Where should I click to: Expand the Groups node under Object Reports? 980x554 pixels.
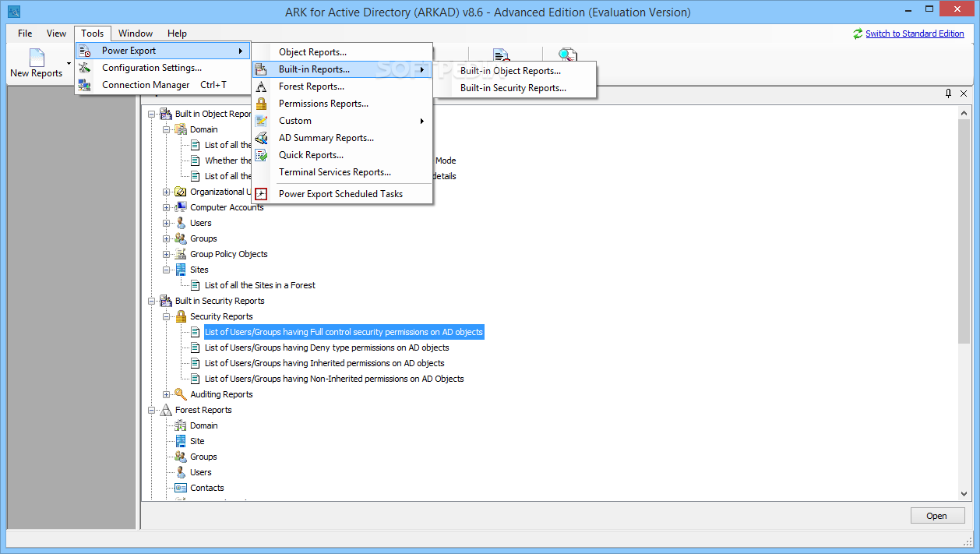click(167, 238)
